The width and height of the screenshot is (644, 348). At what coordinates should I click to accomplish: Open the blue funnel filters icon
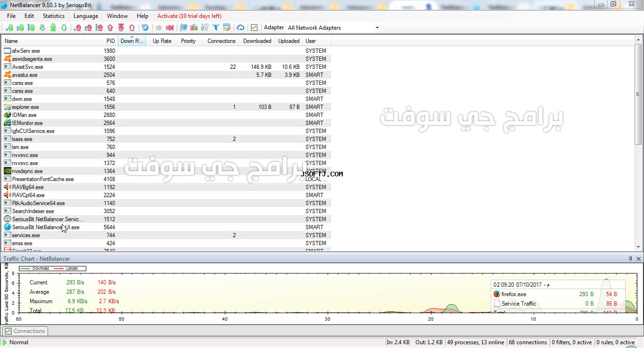pyautogui.click(x=216, y=28)
